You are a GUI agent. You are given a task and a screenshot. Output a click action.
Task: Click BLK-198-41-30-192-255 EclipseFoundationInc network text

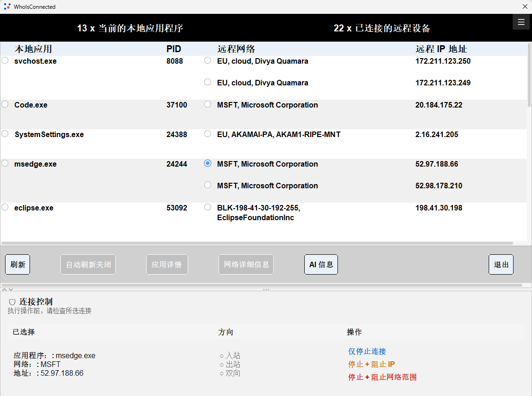click(x=259, y=213)
